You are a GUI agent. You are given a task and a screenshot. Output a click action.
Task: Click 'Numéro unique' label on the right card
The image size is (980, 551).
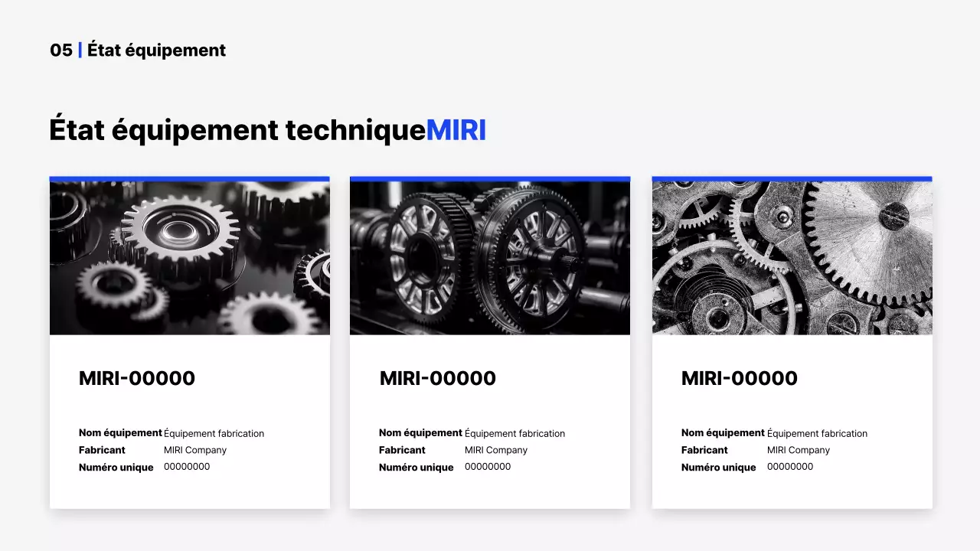pos(718,467)
